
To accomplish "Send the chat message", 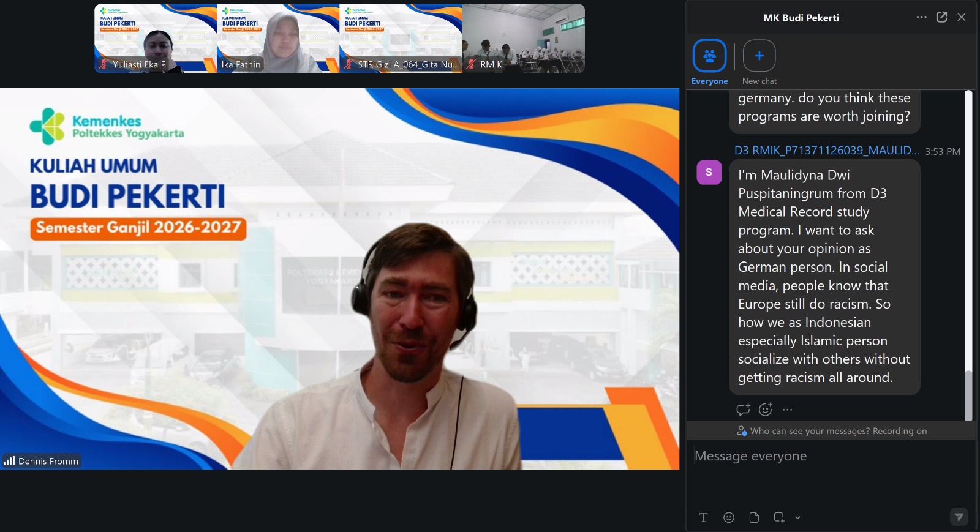I will tap(959, 517).
